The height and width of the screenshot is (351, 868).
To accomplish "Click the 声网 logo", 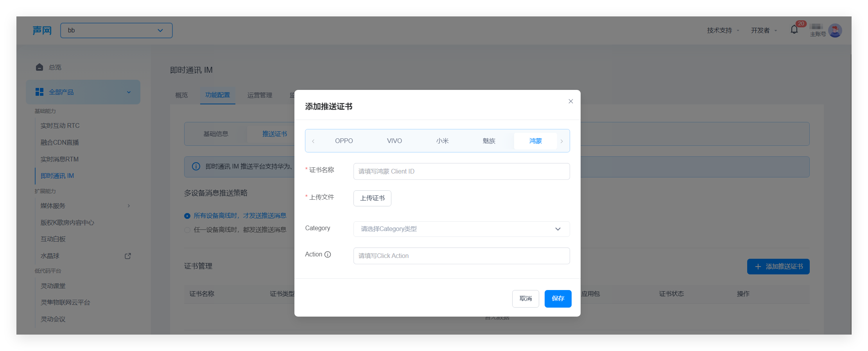I will [x=42, y=30].
